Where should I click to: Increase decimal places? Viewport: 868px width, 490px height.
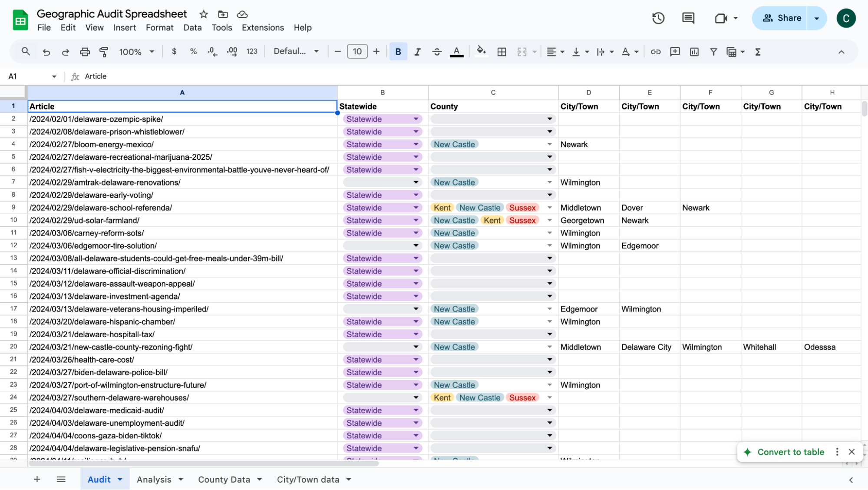point(232,52)
